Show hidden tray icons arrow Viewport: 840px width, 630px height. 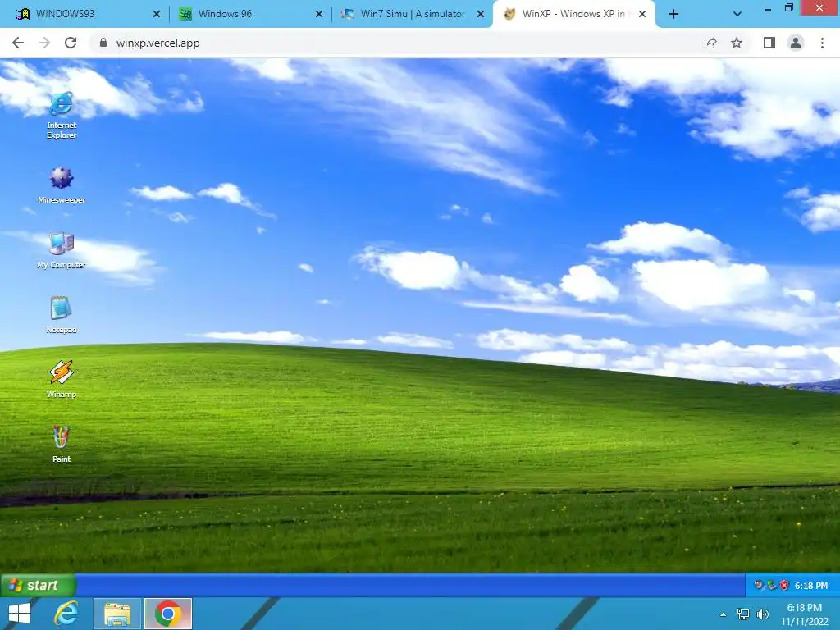tap(724, 614)
